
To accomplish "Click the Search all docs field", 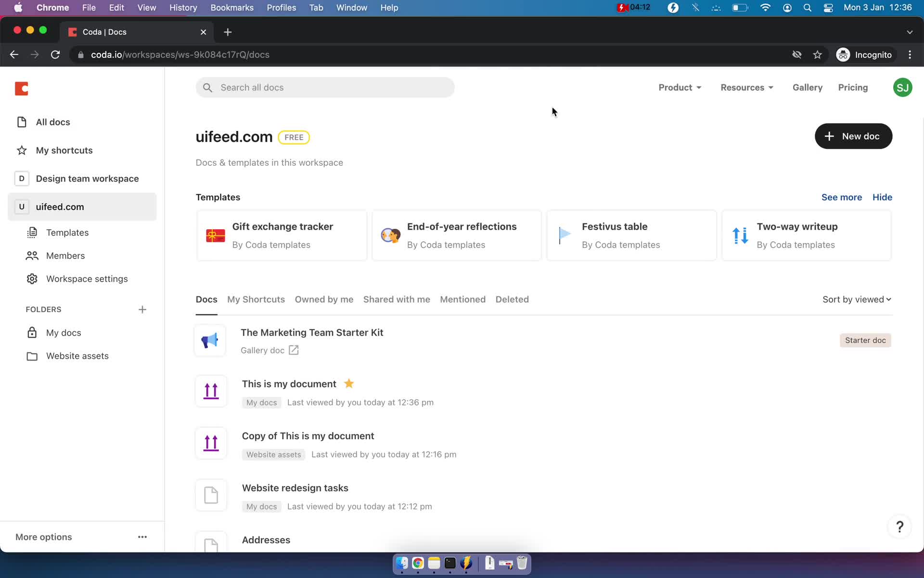I will point(325,88).
